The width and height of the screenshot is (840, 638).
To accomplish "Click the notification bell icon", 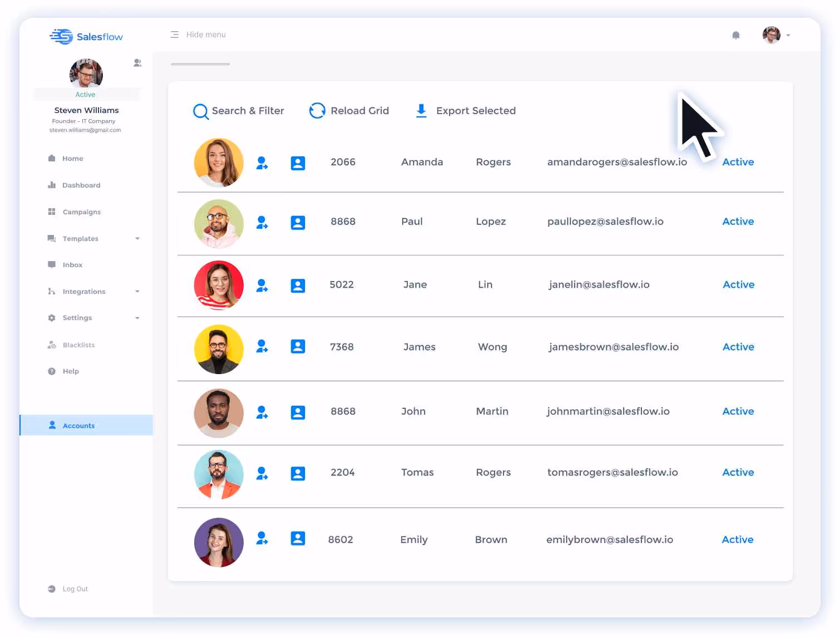I will click(735, 35).
